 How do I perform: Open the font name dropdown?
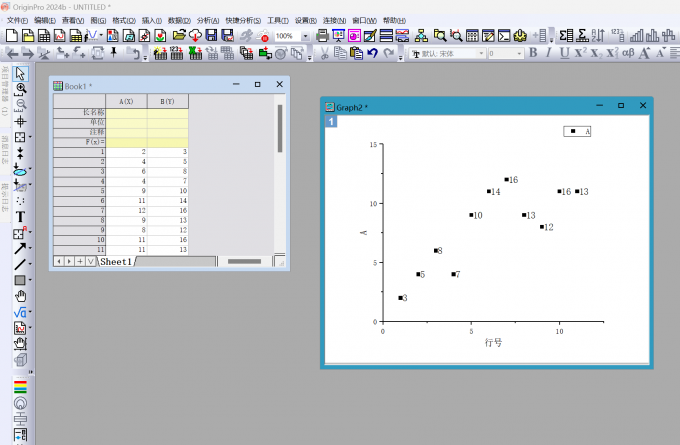point(481,53)
